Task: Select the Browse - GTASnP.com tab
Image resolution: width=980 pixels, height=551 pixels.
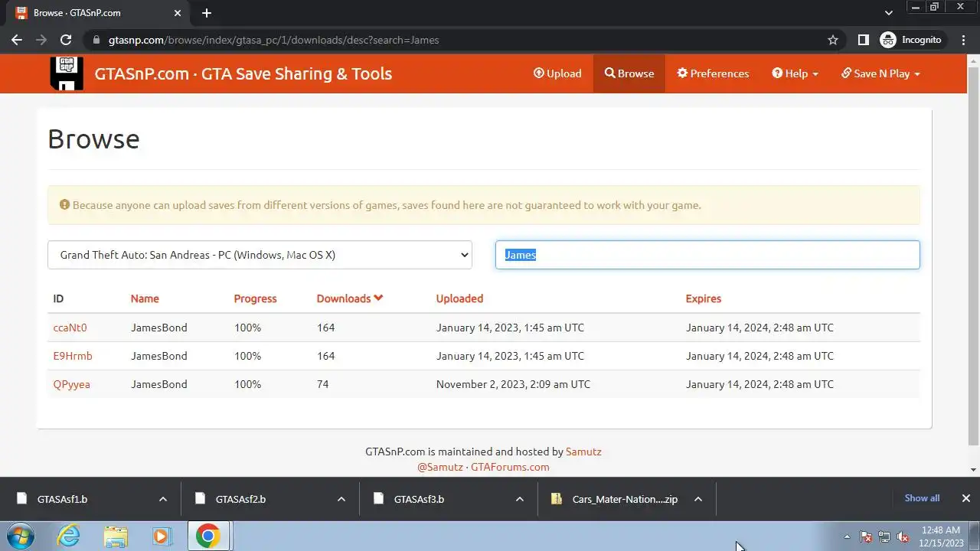Action: click(96, 13)
